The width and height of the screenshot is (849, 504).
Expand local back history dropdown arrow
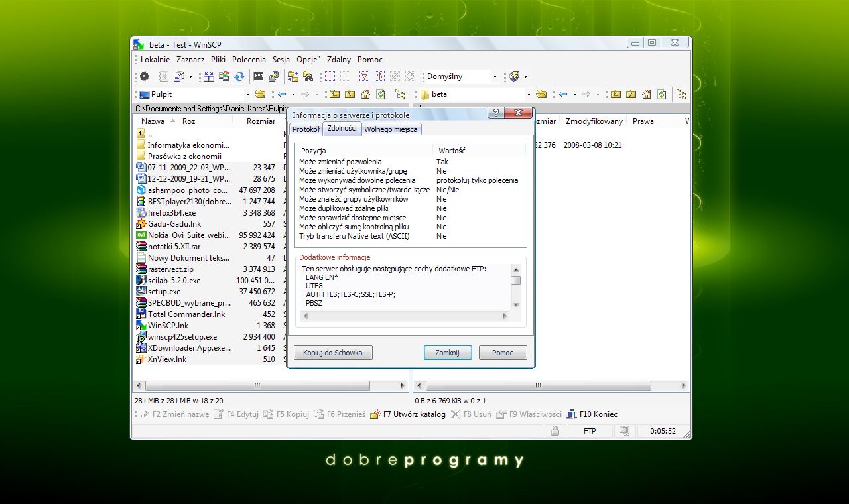click(294, 94)
